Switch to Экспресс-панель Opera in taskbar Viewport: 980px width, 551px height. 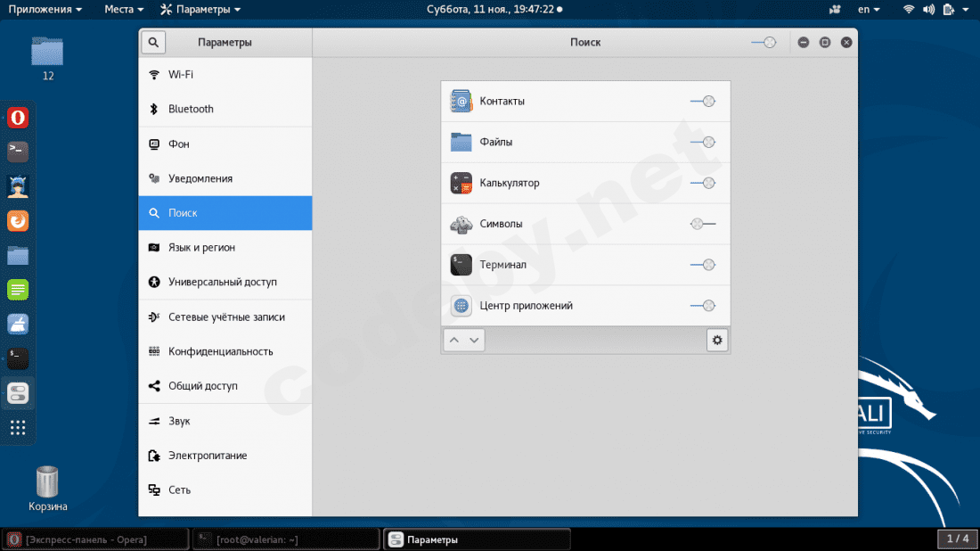[x=95, y=539]
